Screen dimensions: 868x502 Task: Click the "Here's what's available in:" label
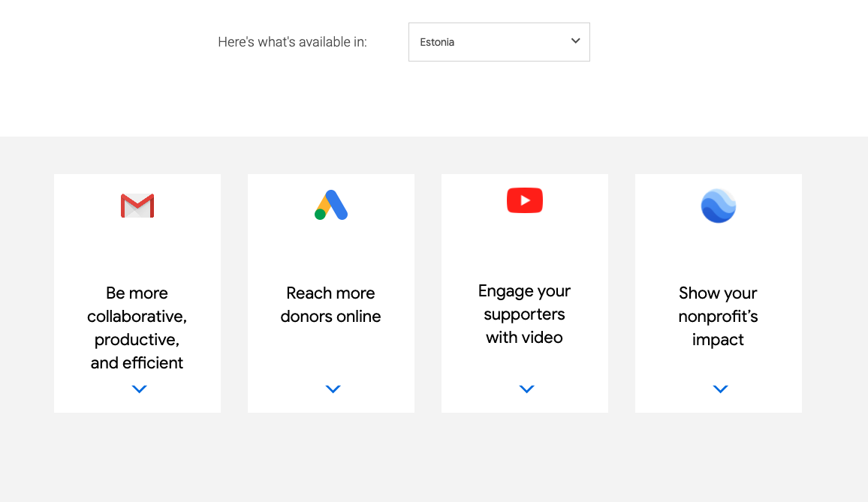coord(292,42)
